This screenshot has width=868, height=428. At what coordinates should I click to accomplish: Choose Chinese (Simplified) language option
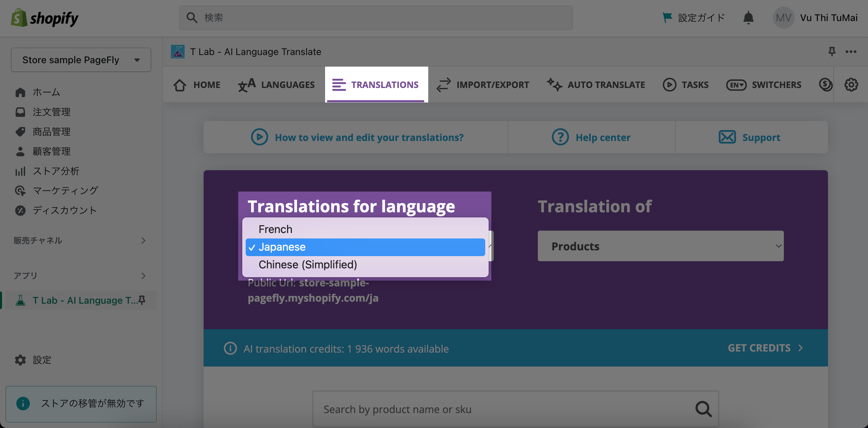click(x=365, y=265)
